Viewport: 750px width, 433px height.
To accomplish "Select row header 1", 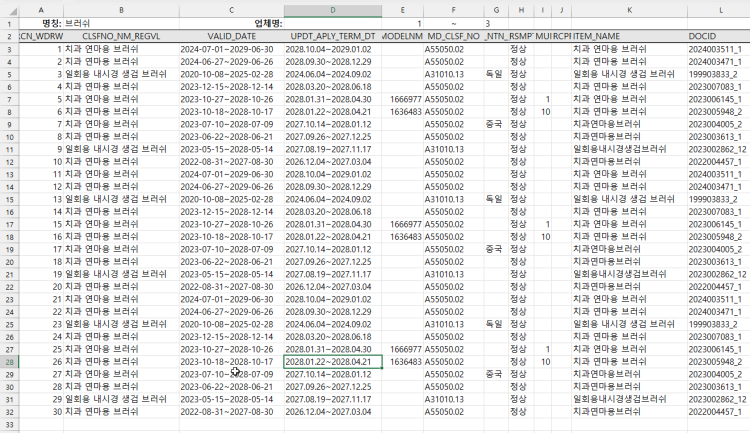I will [x=10, y=23].
